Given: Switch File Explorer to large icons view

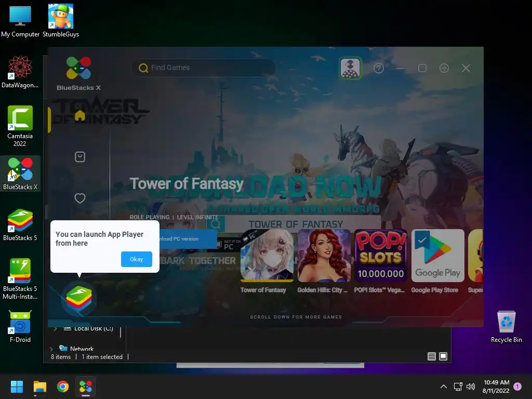Looking at the screenshot, I should 443,356.
